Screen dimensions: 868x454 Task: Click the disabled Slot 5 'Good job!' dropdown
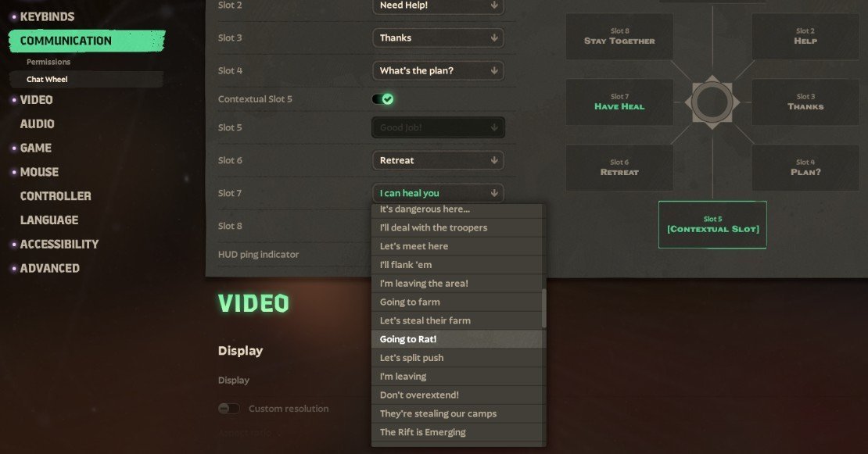click(438, 127)
